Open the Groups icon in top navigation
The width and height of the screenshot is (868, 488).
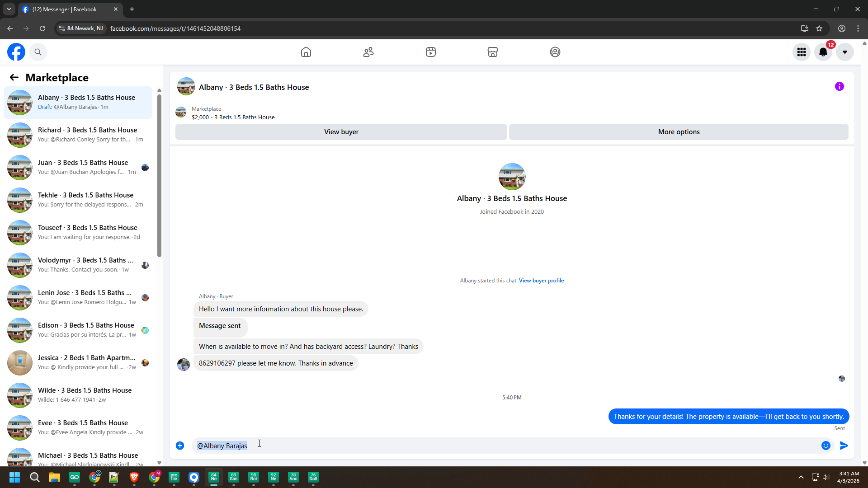click(555, 52)
